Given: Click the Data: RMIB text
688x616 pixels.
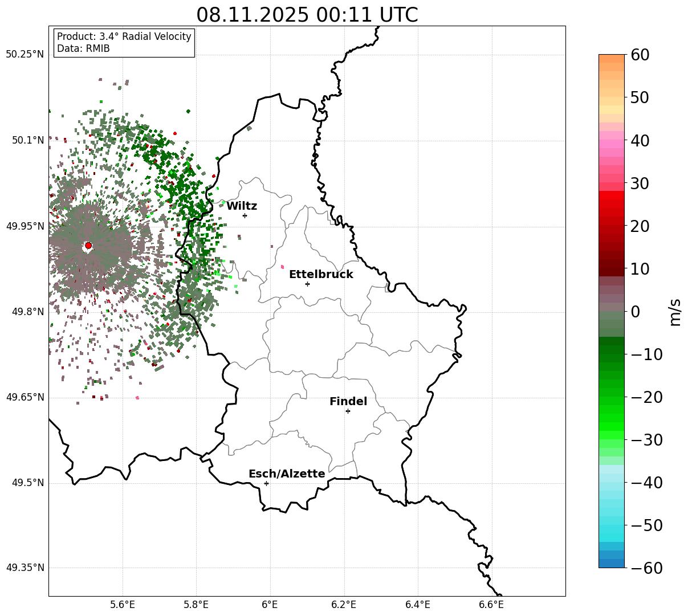Looking at the screenshot, I should click(x=83, y=48).
